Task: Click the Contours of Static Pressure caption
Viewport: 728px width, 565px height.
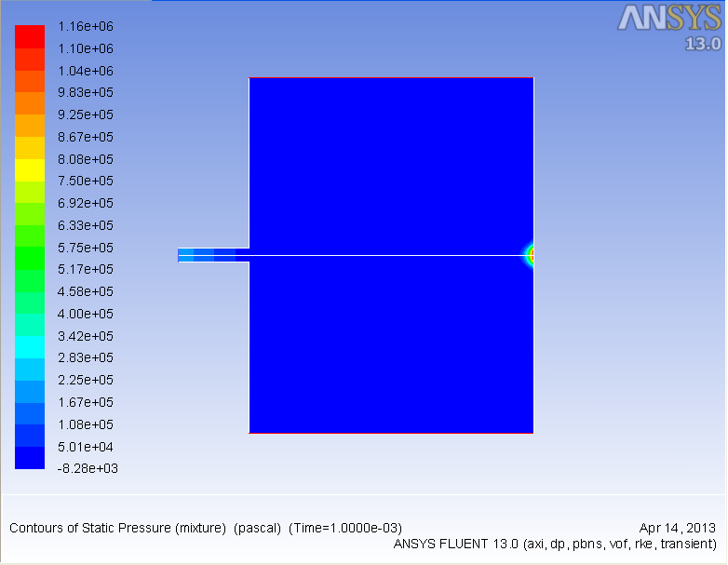Action: pyautogui.click(x=206, y=528)
